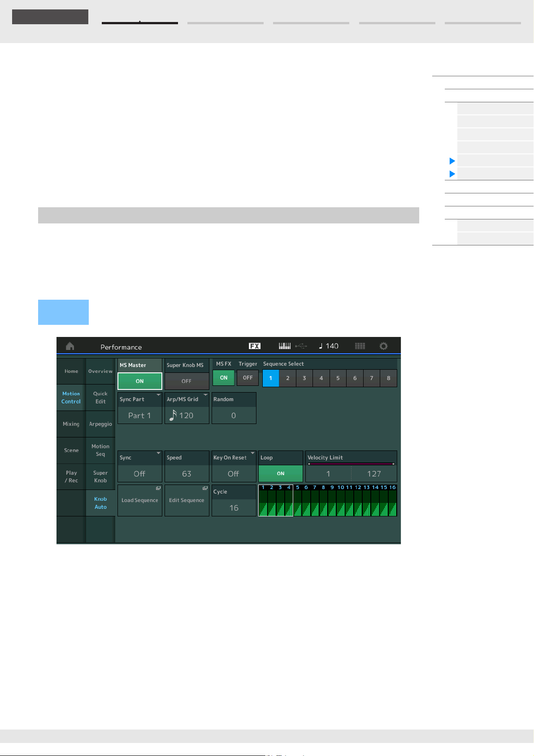Open the Utility gear icon

(x=383, y=346)
